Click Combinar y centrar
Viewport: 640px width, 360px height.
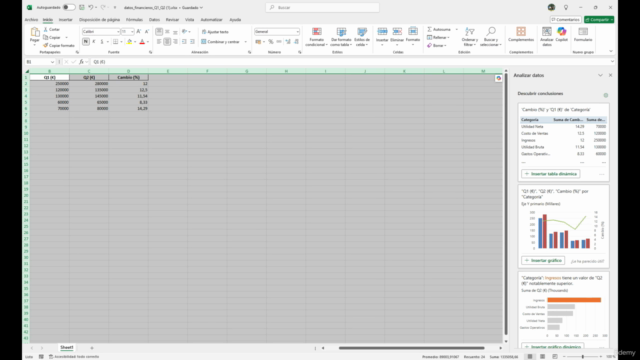click(x=220, y=42)
